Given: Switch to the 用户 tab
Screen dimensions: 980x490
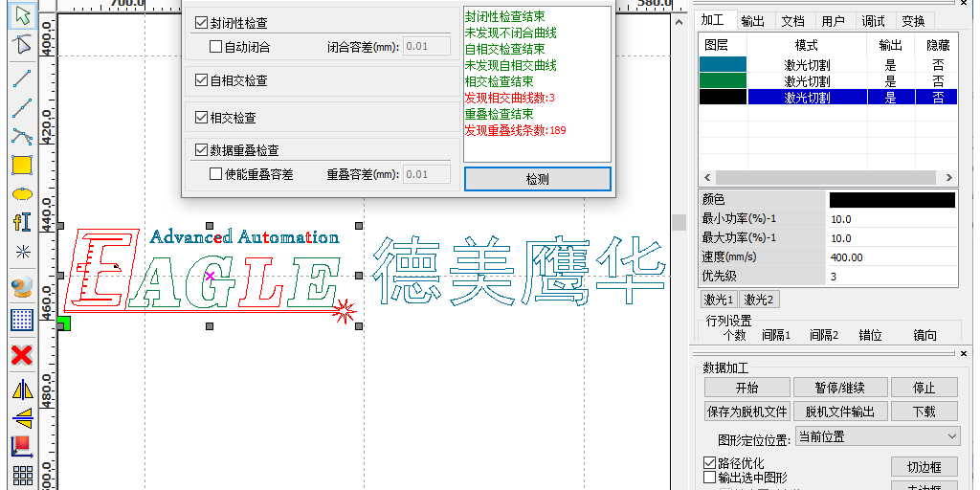Looking at the screenshot, I should tap(834, 21).
